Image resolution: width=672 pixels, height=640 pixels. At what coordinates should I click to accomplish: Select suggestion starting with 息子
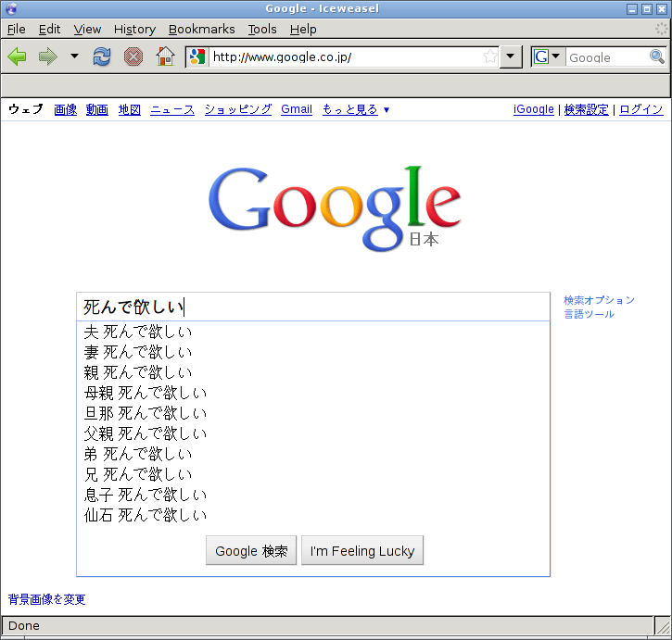313,495
